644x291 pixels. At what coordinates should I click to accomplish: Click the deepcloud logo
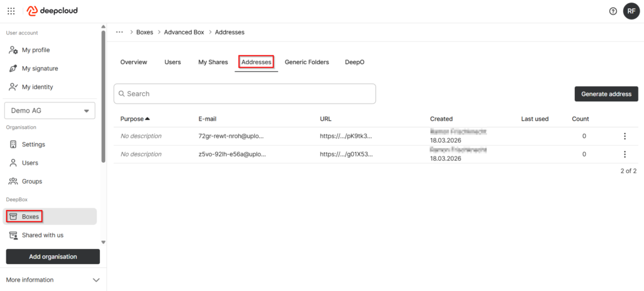click(53, 11)
